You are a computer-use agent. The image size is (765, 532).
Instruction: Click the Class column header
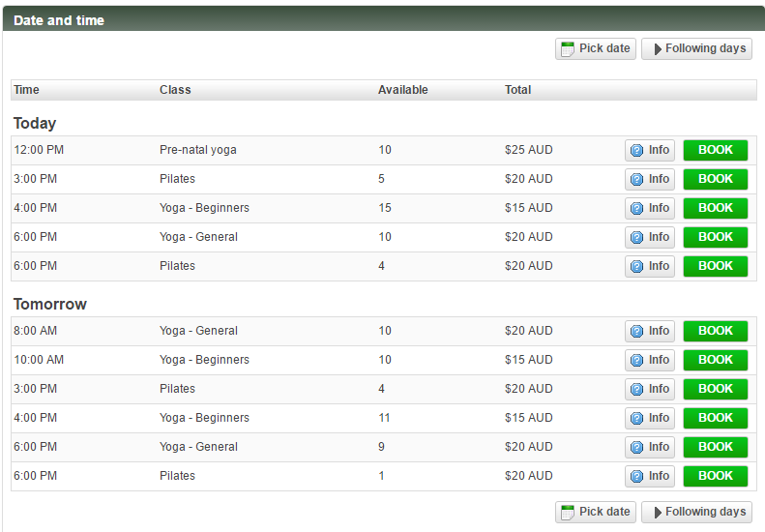pyautogui.click(x=175, y=90)
